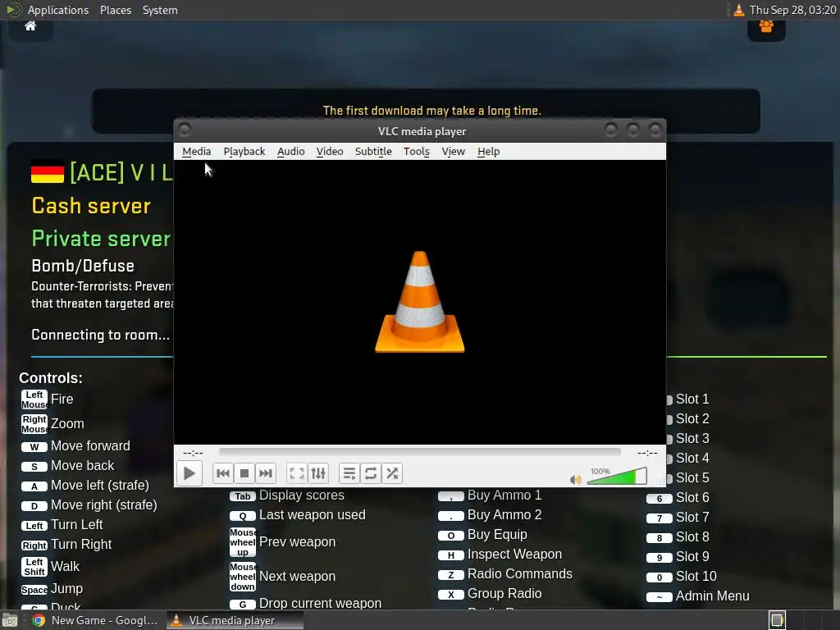
Task: Click the Q key icon
Action: [x=243, y=517]
